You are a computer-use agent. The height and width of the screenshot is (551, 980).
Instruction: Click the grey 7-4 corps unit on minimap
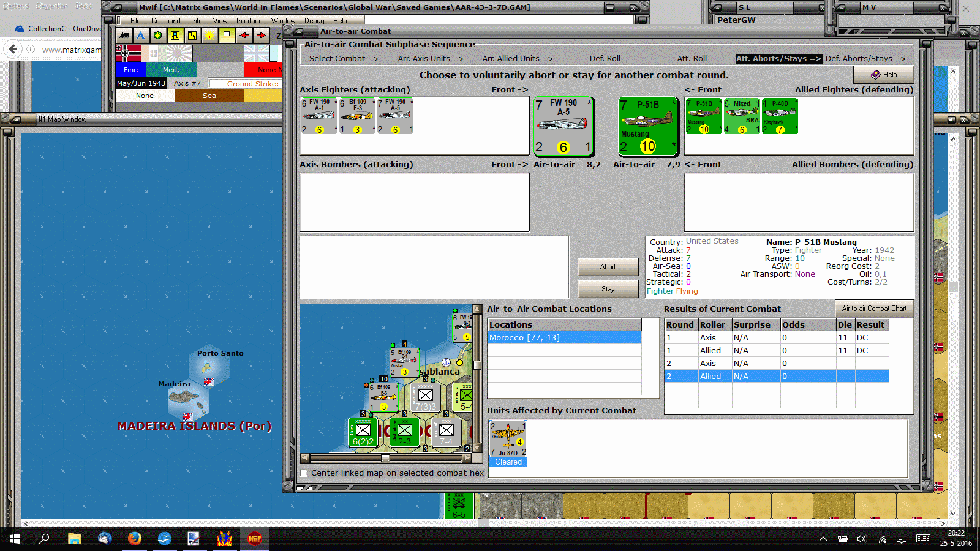coord(446,432)
